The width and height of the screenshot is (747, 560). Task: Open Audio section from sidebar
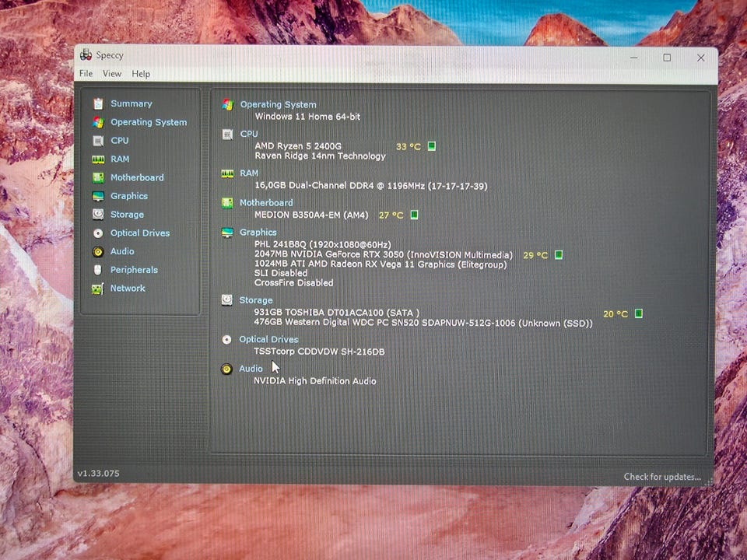pos(122,251)
